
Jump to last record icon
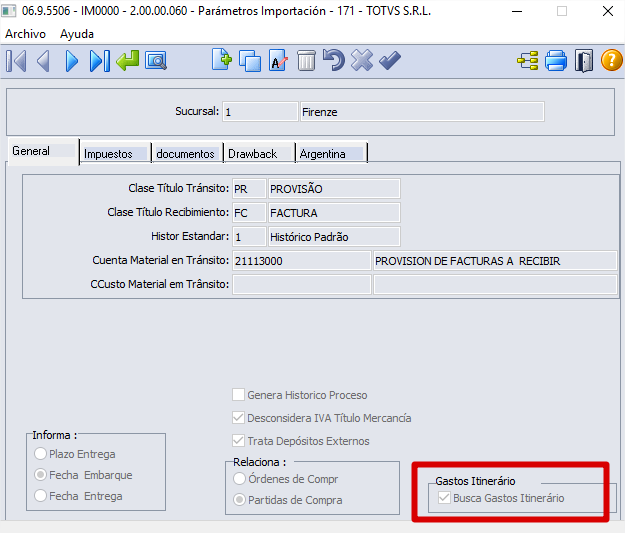(x=100, y=61)
